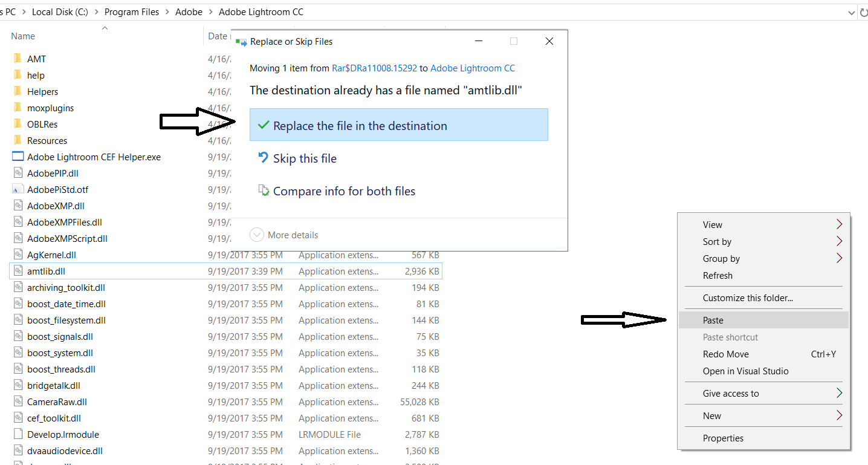Click the OBLRes folder icon
The image size is (868, 465).
[x=17, y=124]
